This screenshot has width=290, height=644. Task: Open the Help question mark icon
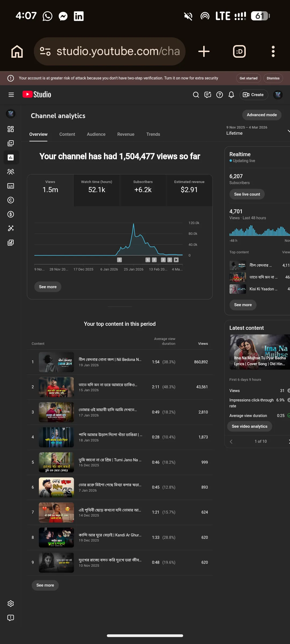(x=219, y=95)
